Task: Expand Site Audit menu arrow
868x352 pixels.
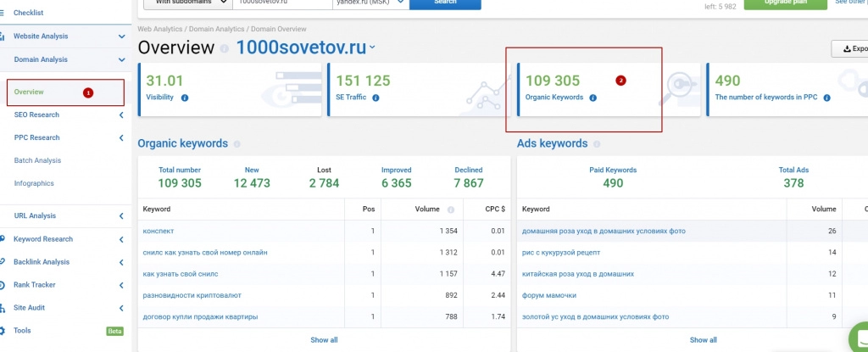Action: (121, 308)
